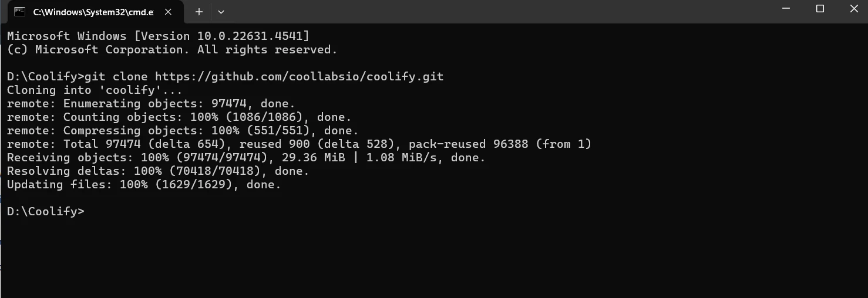
Task: Click the "Receiving objects: 100%" line
Action: [x=246, y=158]
